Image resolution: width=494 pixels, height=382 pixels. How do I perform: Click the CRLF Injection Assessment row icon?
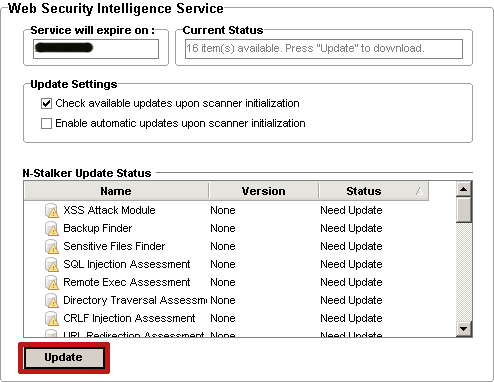pyautogui.click(x=52, y=318)
